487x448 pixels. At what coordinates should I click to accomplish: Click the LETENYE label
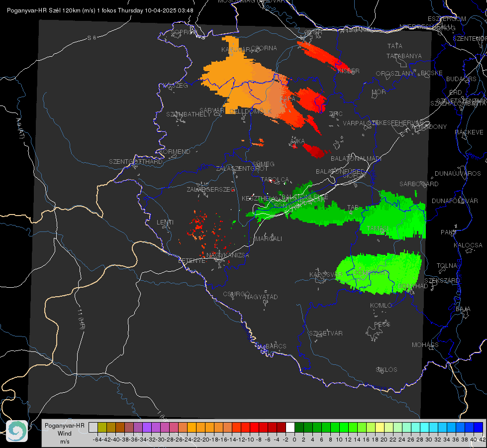tap(192, 261)
